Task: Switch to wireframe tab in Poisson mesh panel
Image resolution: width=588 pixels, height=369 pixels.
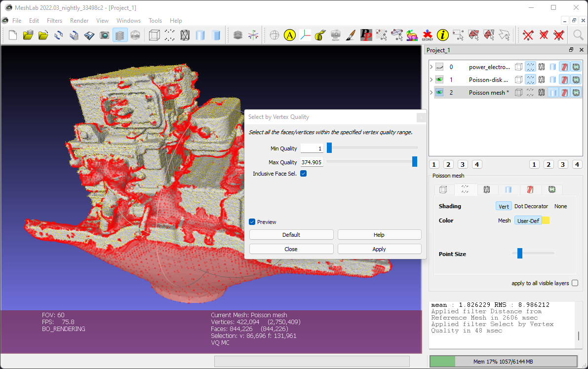Action: click(x=487, y=189)
